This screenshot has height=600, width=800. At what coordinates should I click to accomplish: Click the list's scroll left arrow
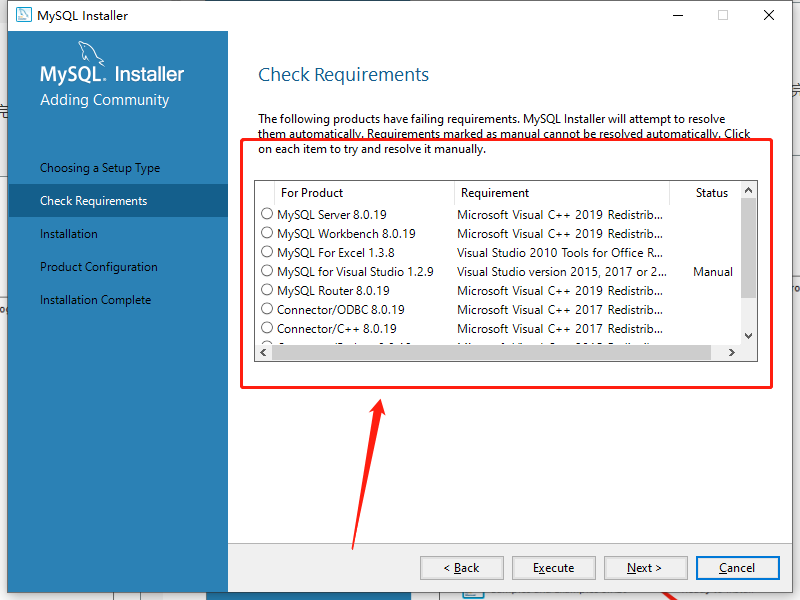[x=263, y=353]
